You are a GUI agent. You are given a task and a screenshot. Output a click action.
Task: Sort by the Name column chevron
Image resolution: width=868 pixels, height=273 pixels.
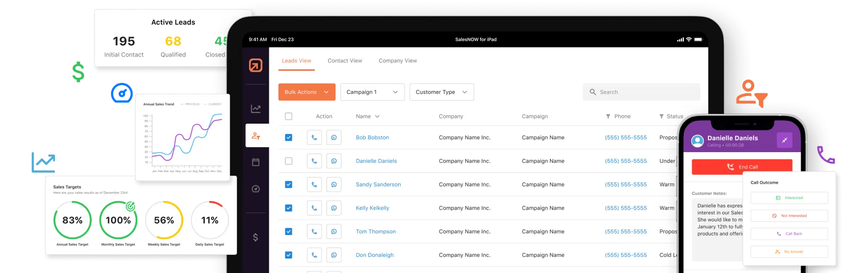coord(377,116)
